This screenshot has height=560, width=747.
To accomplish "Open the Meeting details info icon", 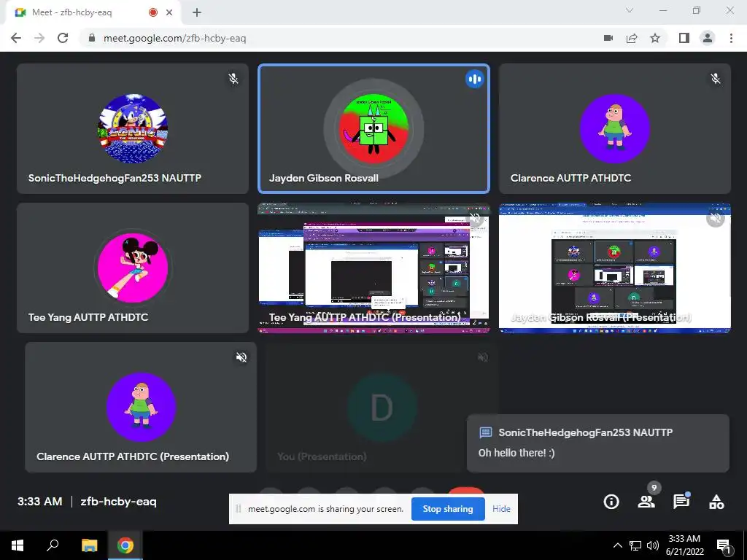I will pos(611,502).
